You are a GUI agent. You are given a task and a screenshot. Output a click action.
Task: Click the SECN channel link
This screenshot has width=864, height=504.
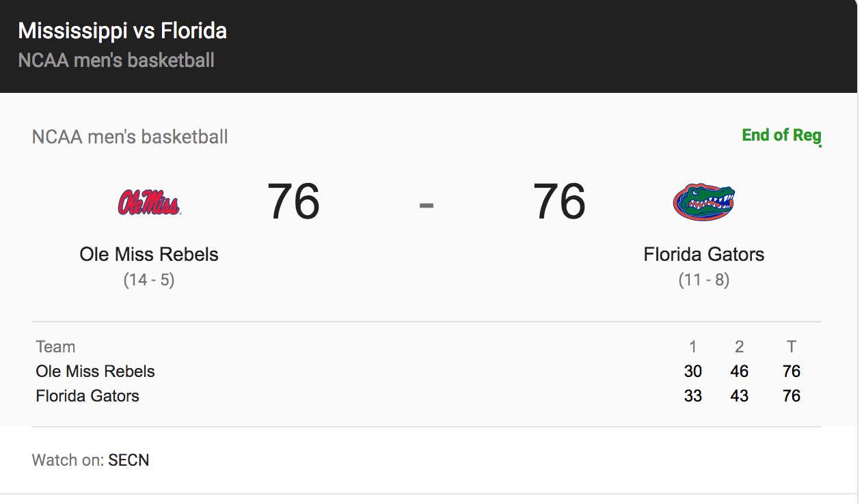(x=129, y=460)
